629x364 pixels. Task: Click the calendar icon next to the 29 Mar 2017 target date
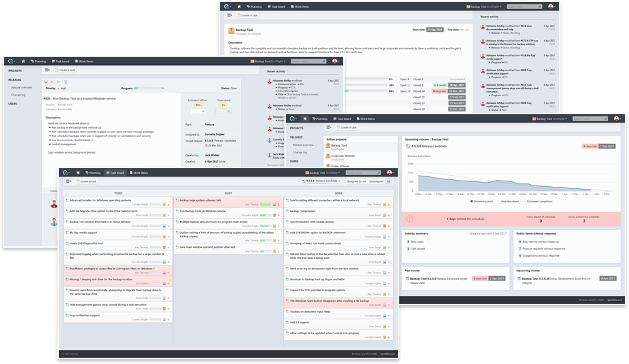coord(206,145)
